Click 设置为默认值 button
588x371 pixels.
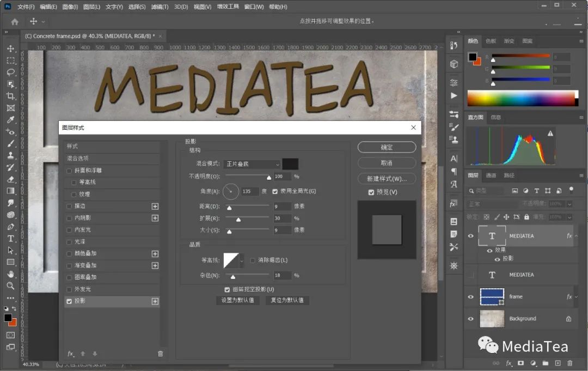tap(237, 300)
